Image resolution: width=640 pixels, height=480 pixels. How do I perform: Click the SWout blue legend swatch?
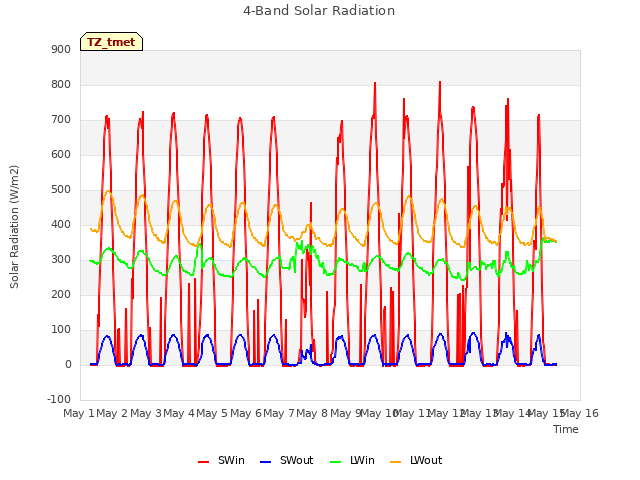coord(265,462)
